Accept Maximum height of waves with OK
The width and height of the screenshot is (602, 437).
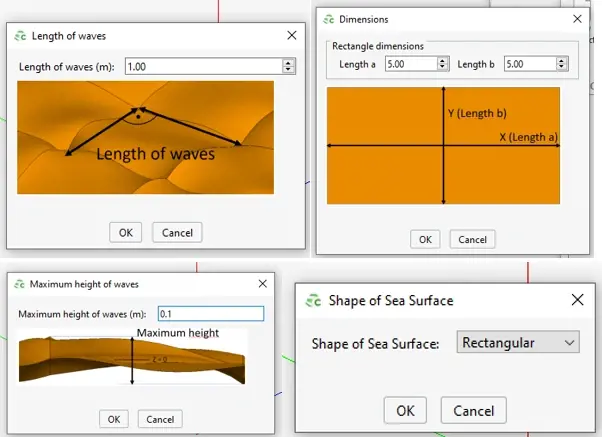click(x=113, y=419)
